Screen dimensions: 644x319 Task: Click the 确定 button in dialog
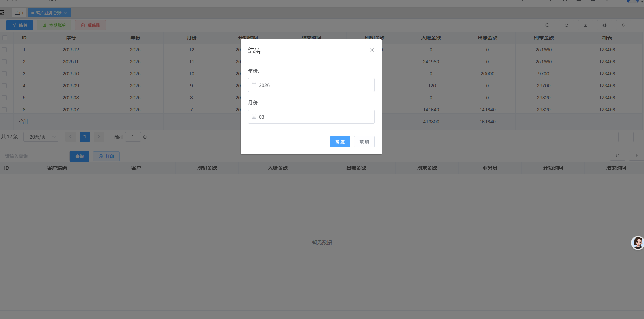pos(340,142)
